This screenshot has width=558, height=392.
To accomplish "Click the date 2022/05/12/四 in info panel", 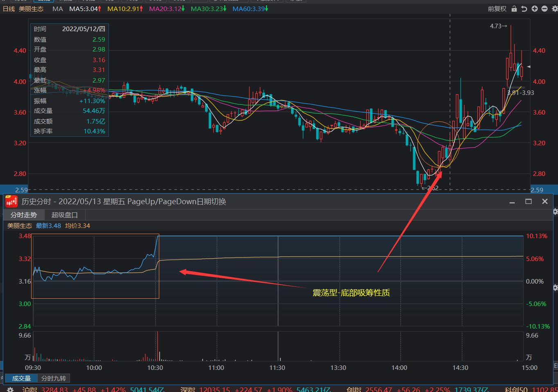I will 84,29.
